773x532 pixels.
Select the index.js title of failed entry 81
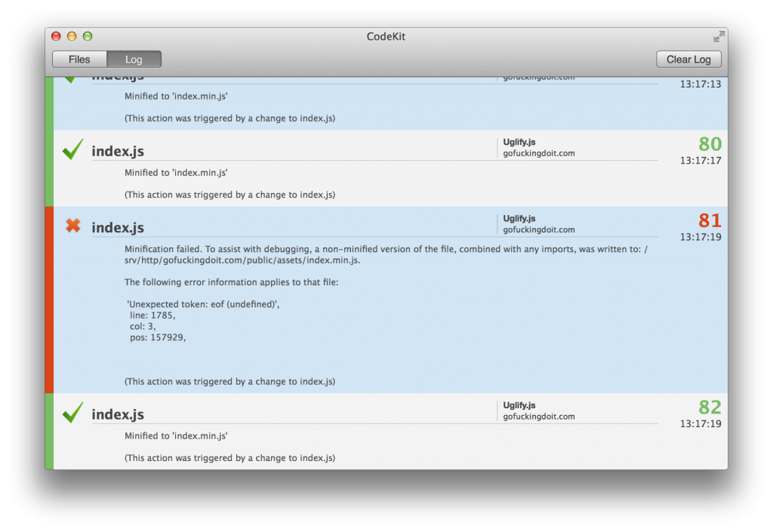pyautogui.click(x=118, y=228)
